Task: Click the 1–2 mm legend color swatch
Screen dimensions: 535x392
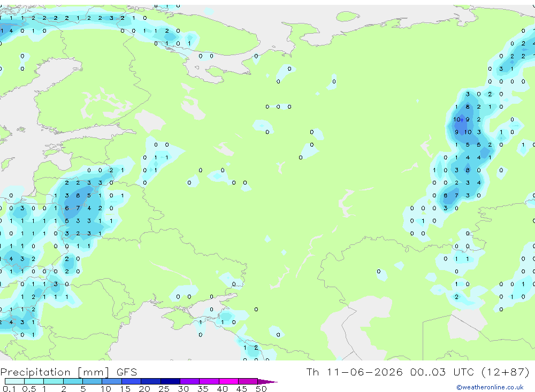Action: coord(53,381)
